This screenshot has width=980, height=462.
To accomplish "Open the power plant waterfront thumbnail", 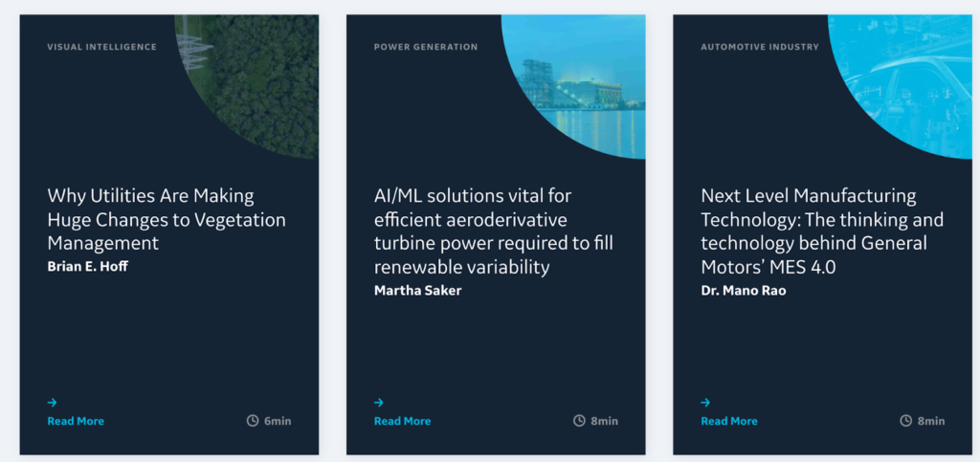I will click(584, 81).
